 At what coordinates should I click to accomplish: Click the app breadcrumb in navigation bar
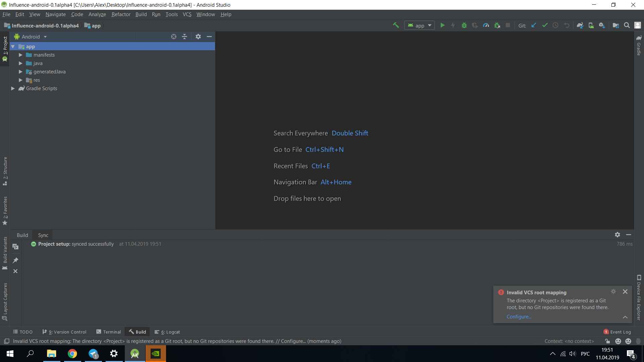(x=93, y=26)
